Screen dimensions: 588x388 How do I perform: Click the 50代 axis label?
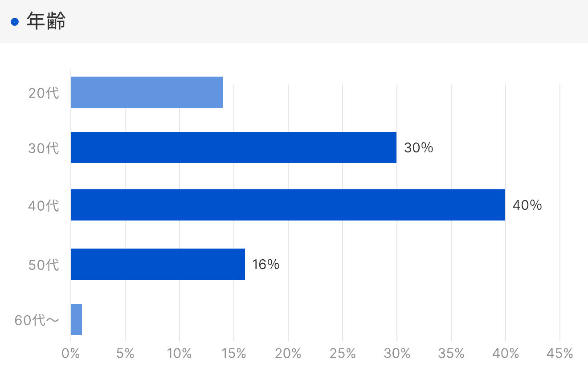coord(44,265)
